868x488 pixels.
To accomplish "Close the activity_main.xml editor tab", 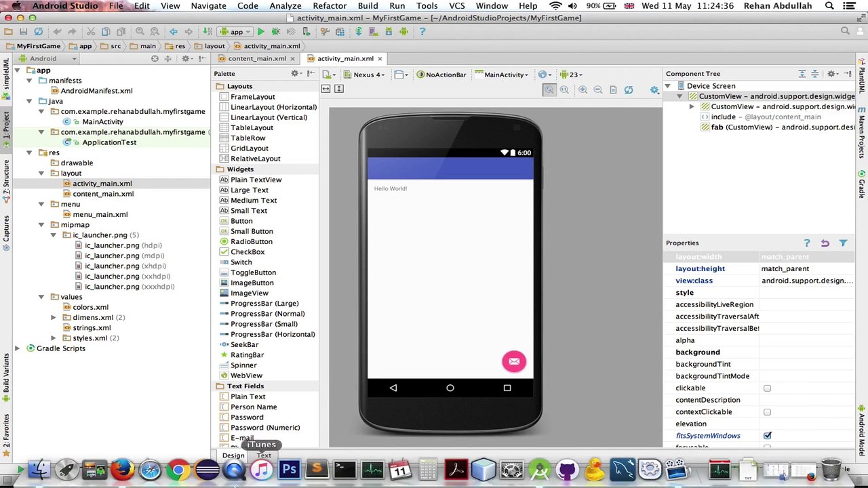I will point(380,59).
